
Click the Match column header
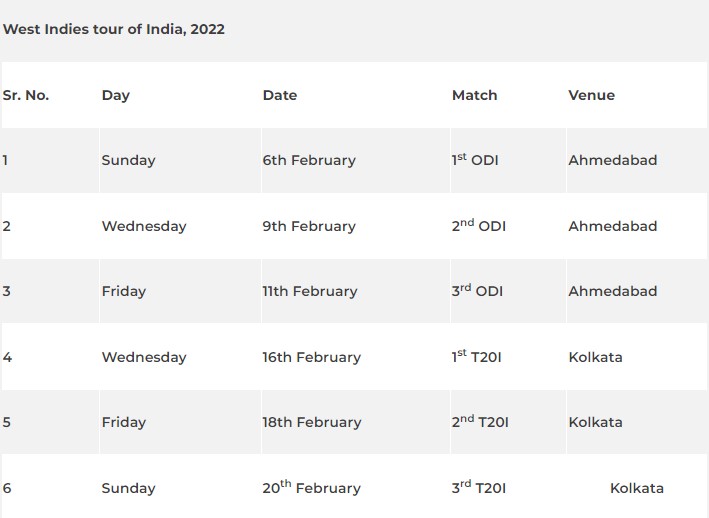coord(474,95)
